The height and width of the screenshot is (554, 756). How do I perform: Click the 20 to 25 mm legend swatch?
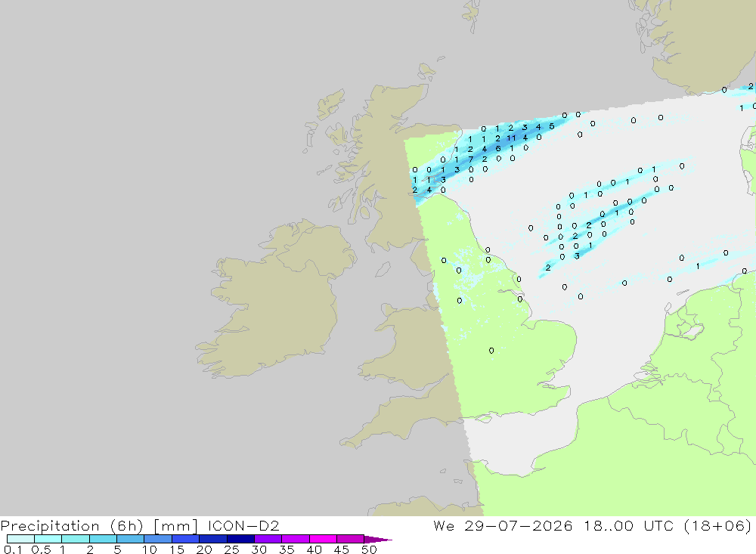pos(213,539)
